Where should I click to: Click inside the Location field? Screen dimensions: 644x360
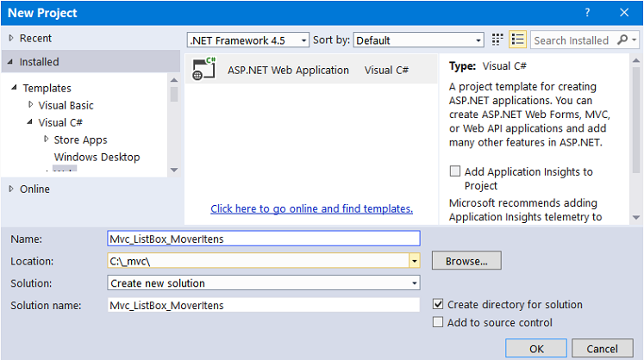[x=258, y=261]
